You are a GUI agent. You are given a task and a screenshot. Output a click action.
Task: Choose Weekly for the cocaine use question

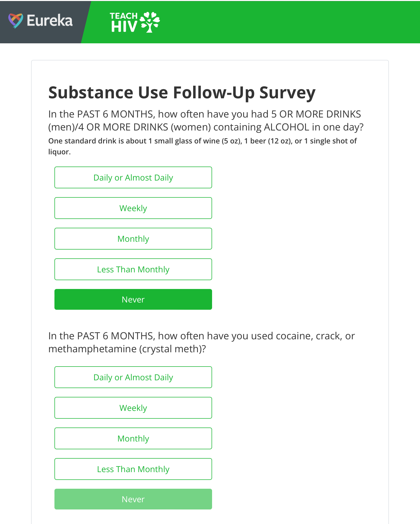133,408
